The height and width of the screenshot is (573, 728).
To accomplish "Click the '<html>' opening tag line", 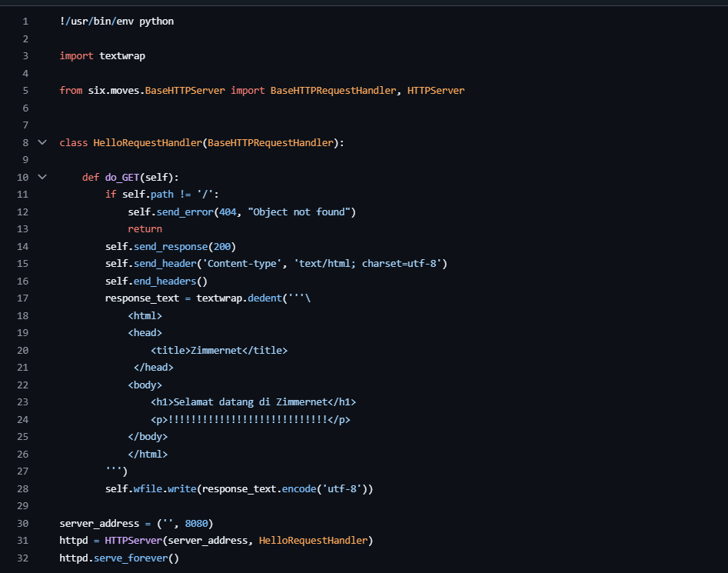I will coord(145,316).
